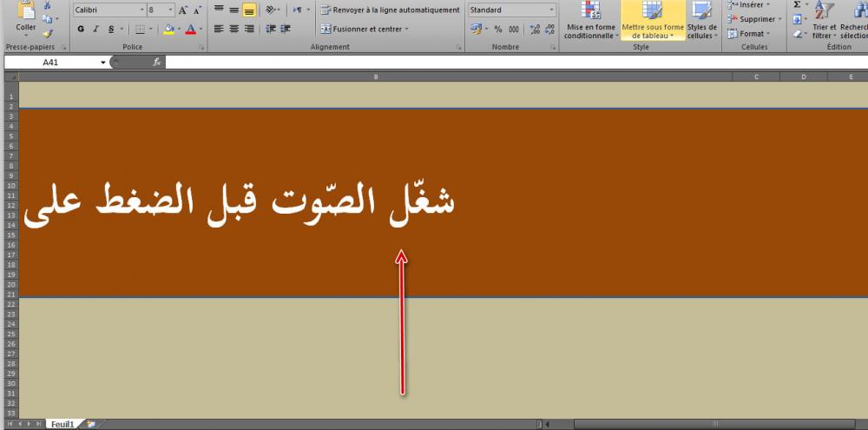Image resolution: width=868 pixels, height=430 pixels.
Task: Click the cell borders icon
Action: pyautogui.click(x=140, y=29)
